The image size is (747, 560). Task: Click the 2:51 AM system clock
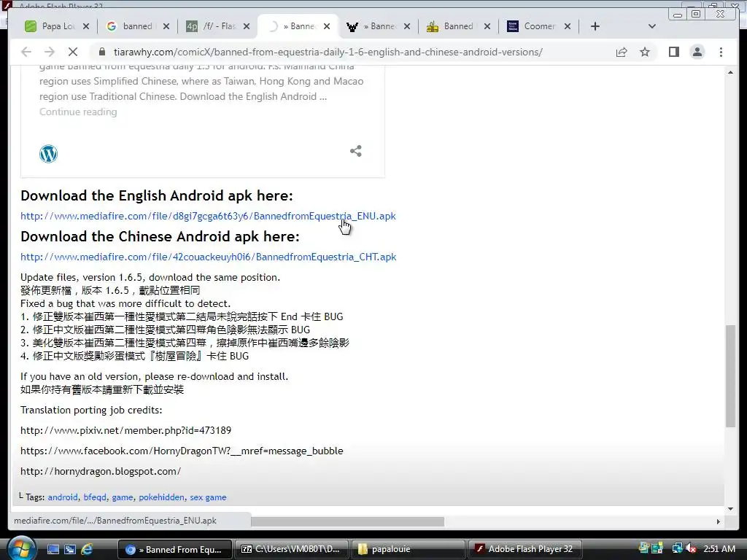click(x=719, y=548)
